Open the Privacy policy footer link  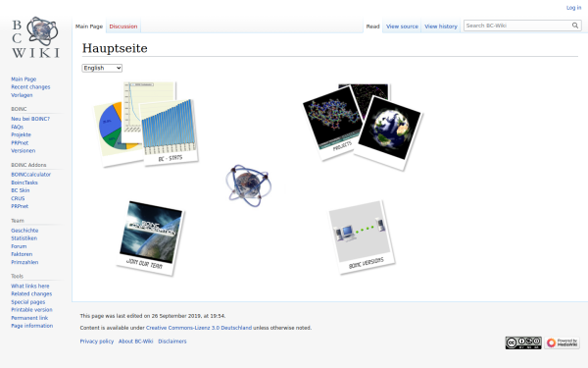pos(97,342)
